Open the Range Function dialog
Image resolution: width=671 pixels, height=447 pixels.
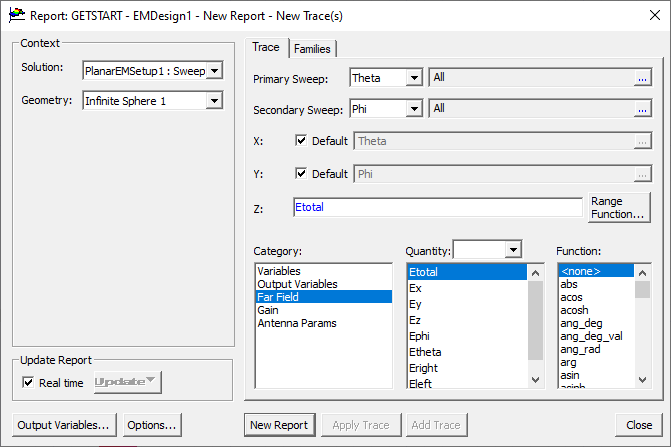pos(619,207)
